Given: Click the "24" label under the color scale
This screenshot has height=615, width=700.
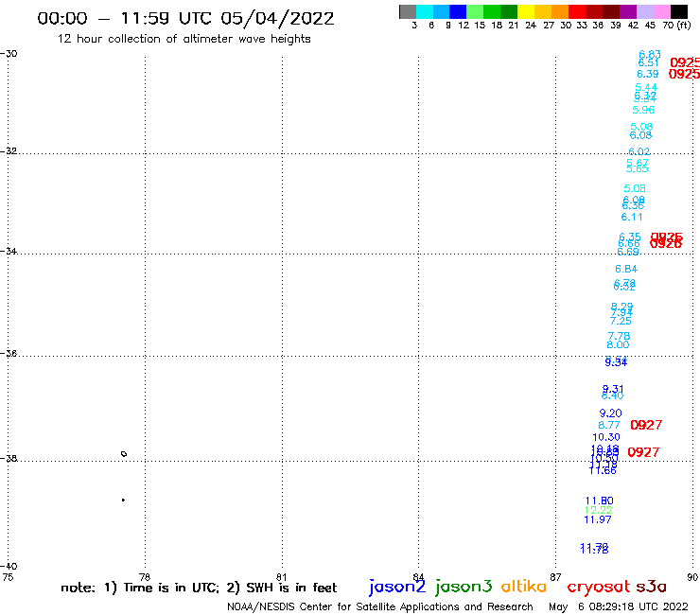Looking at the screenshot, I should (531, 25).
